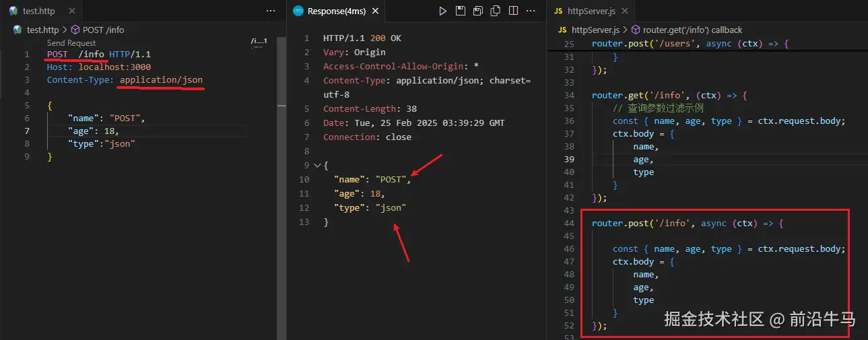868x340 pixels.
Task: Click the globe icon in the test.http breadcrumb
Action: 19,30
